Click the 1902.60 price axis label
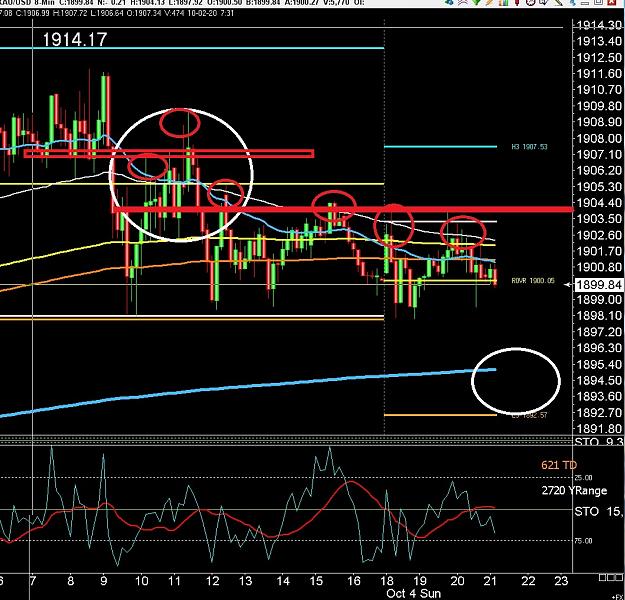The height and width of the screenshot is (600, 625). [599, 235]
